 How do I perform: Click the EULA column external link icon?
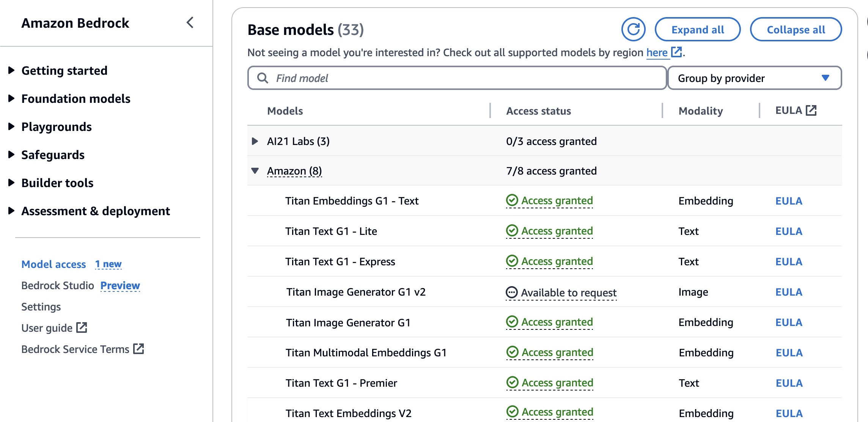click(x=811, y=110)
